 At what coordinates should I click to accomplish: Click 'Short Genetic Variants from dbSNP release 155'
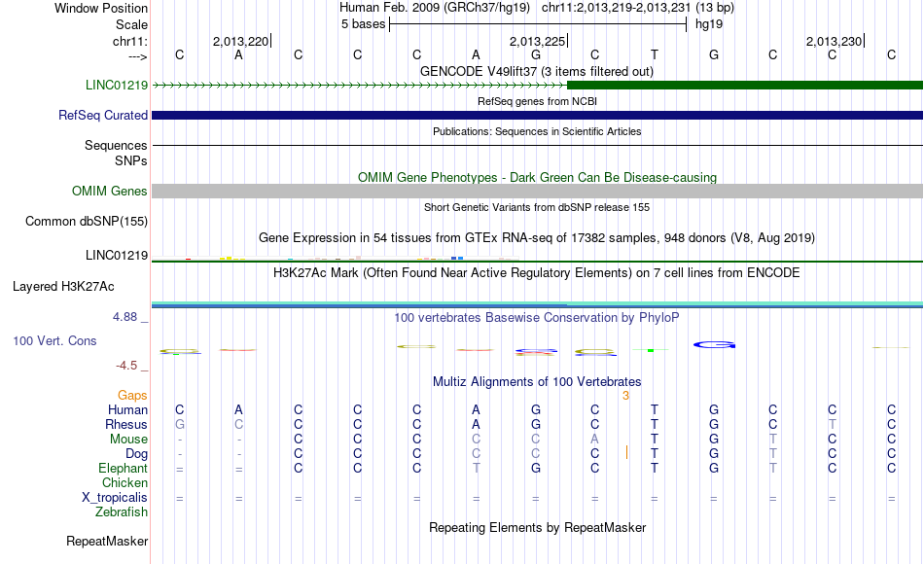537,207
